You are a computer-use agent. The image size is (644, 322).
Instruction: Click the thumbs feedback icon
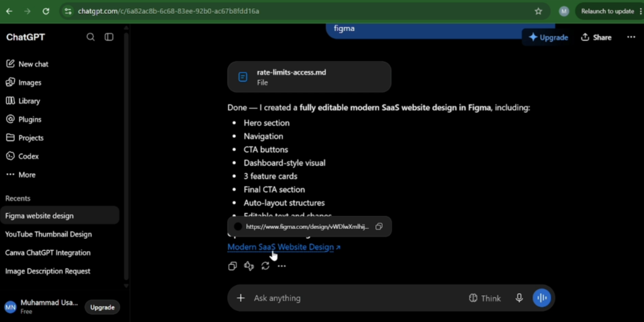click(249, 266)
